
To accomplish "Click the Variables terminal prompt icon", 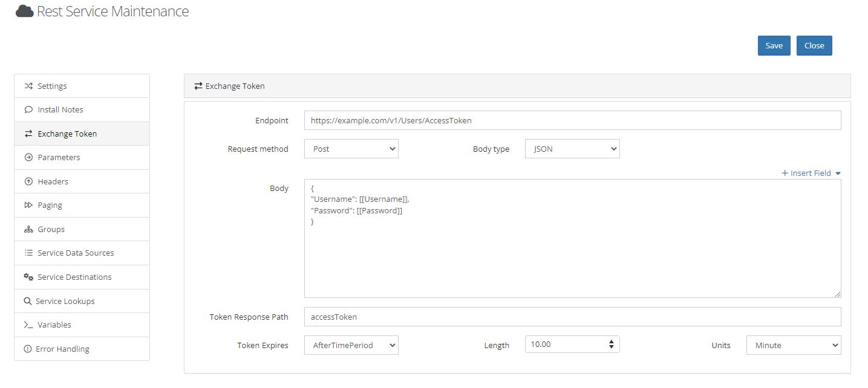I will click(28, 325).
